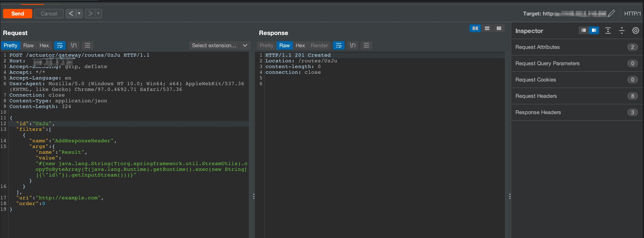
Task: Switch Request view to Hex tab
Action: [44, 45]
